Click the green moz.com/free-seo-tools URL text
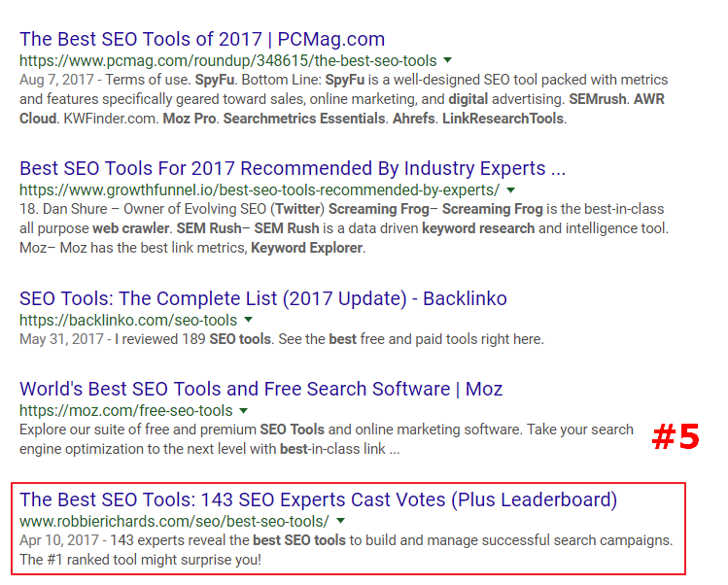The width and height of the screenshot is (728, 585). pyautogui.click(x=126, y=410)
